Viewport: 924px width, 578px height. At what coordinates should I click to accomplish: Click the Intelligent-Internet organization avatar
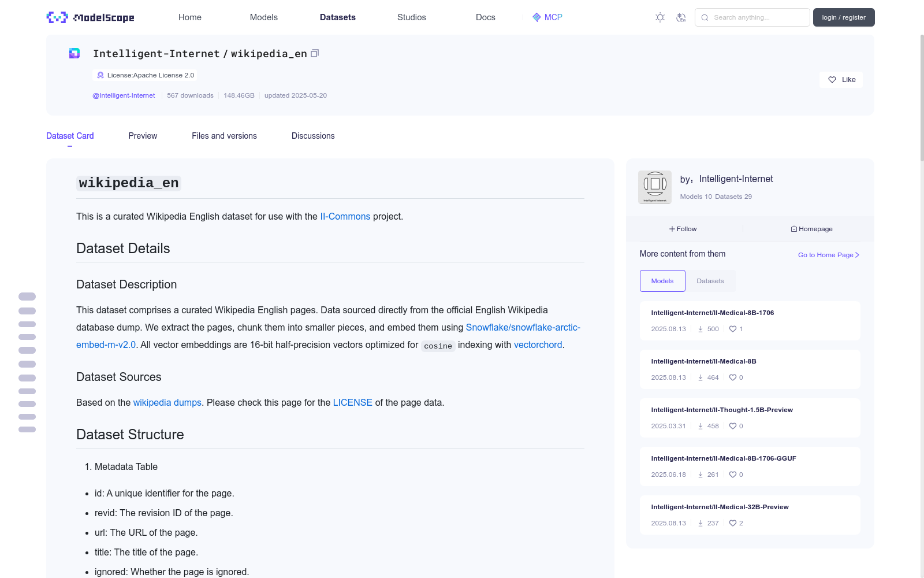(655, 187)
